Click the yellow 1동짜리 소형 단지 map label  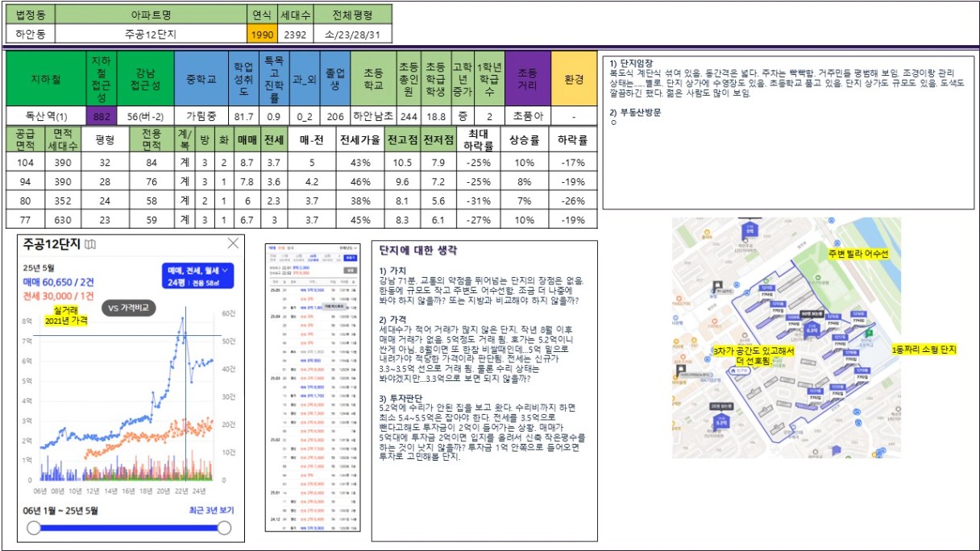point(923,350)
